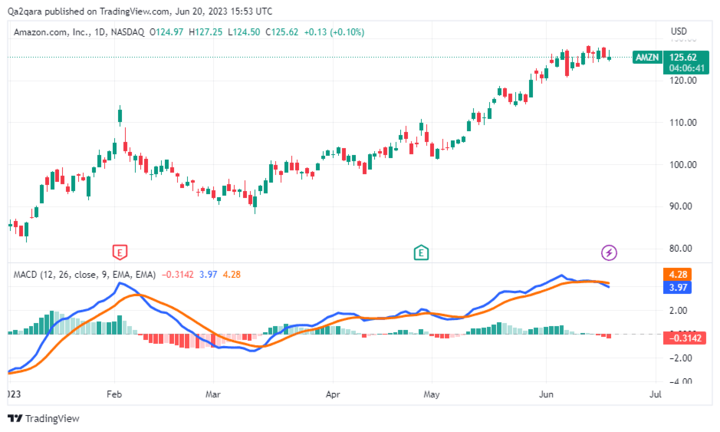Click the H127.25 high price value

coord(206,32)
